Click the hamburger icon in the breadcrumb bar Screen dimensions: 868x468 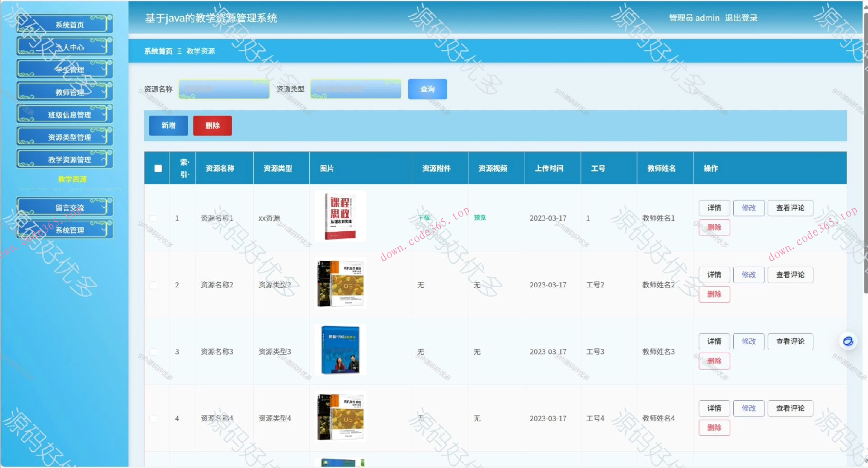[x=179, y=51]
